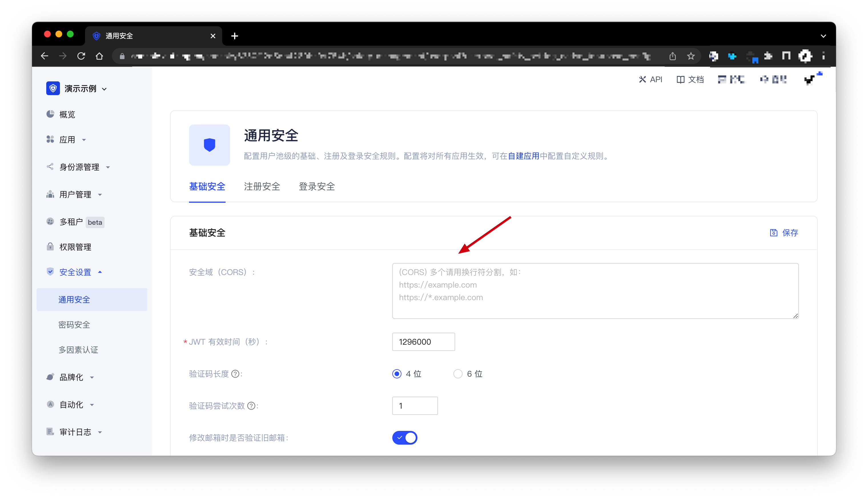Image resolution: width=868 pixels, height=498 pixels.
Task: Open the puzzle-piece extensions icon
Action: point(768,56)
